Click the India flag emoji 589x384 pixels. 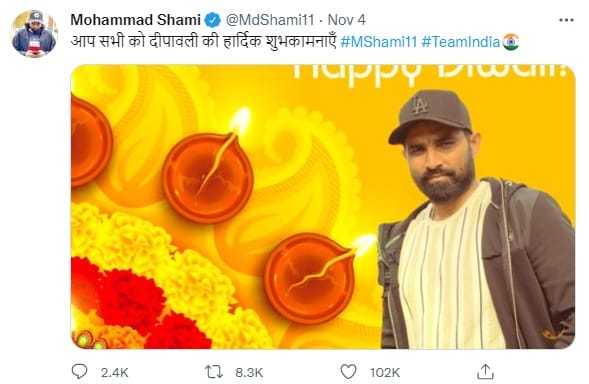coord(511,42)
